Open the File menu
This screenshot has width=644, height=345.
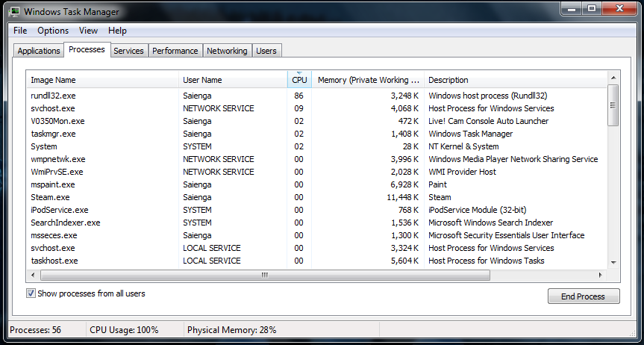click(x=20, y=31)
